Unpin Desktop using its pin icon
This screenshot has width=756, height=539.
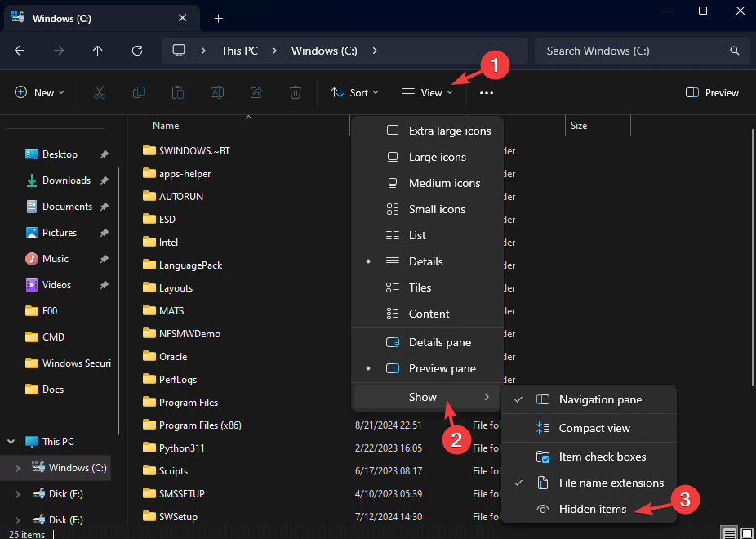pyautogui.click(x=104, y=154)
